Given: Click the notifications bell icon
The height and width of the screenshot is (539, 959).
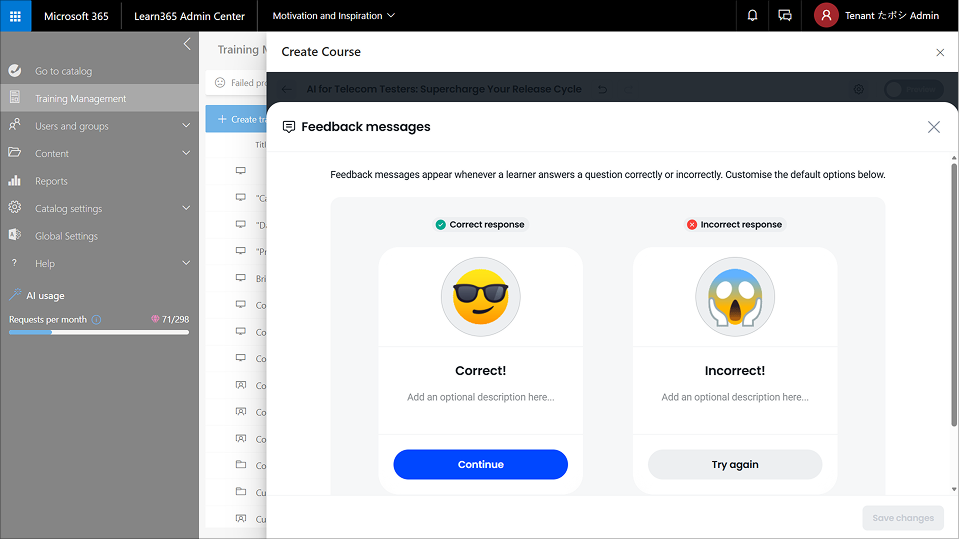Looking at the screenshot, I should 752,16.
